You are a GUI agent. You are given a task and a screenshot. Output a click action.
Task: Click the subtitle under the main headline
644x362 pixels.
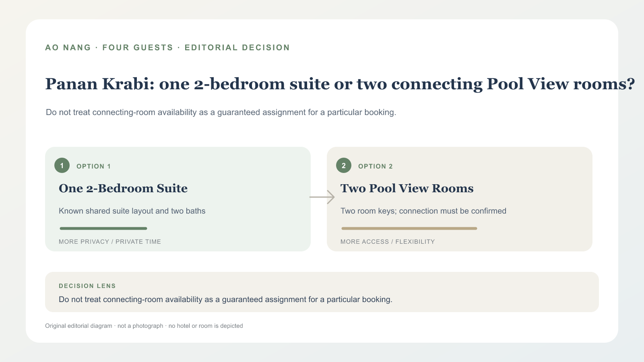click(x=221, y=112)
